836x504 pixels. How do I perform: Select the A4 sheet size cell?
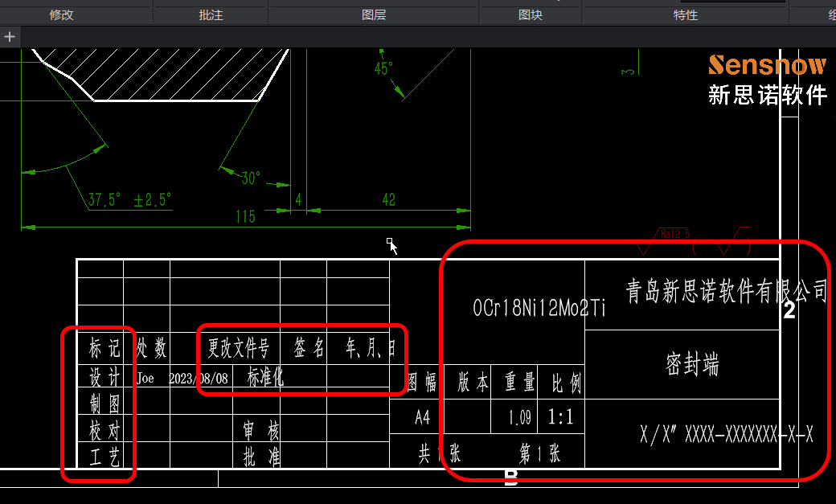(423, 418)
